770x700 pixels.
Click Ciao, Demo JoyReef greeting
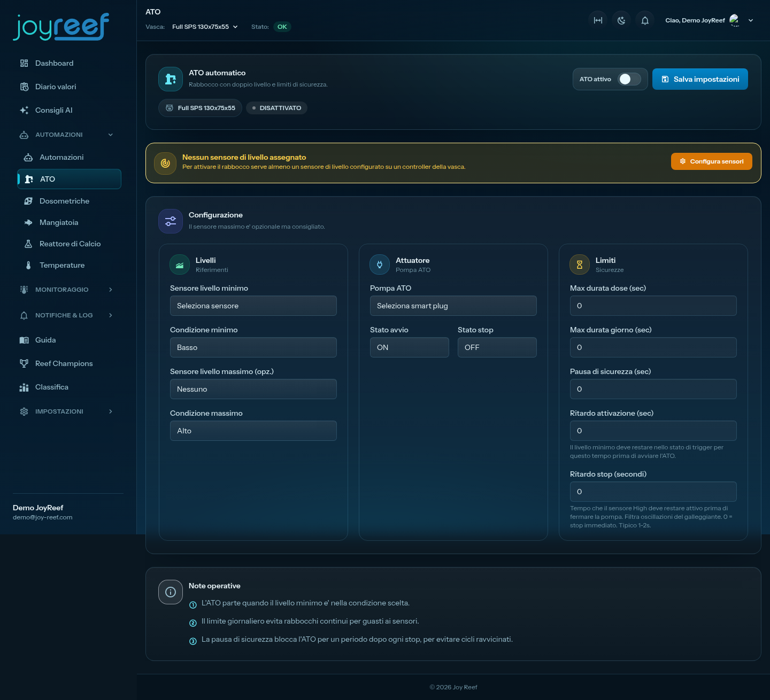tap(695, 20)
